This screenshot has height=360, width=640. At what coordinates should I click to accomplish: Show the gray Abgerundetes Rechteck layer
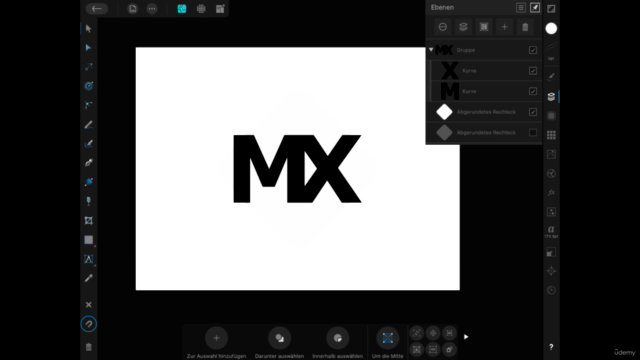533,133
